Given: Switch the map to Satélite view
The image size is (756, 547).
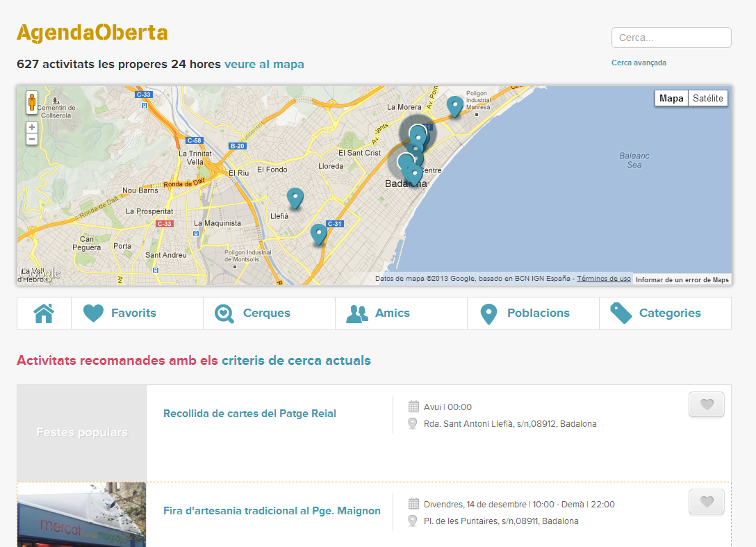Looking at the screenshot, I should click(708, 99).
